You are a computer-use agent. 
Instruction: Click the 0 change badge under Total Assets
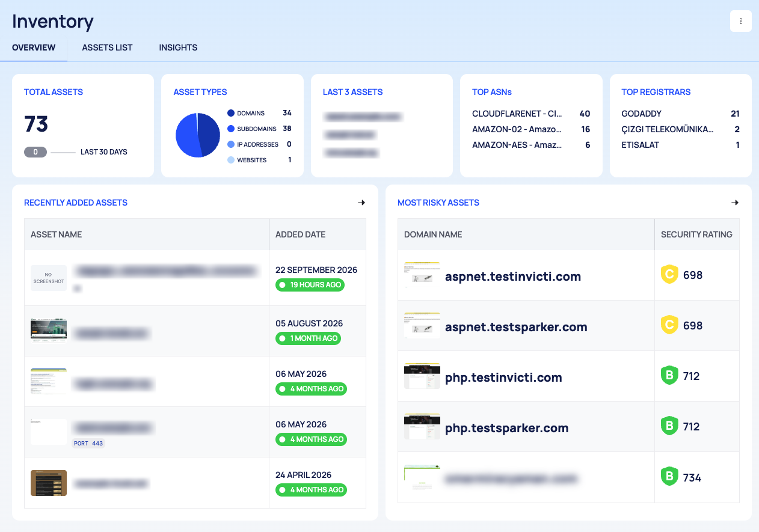[x=35, y=152]
